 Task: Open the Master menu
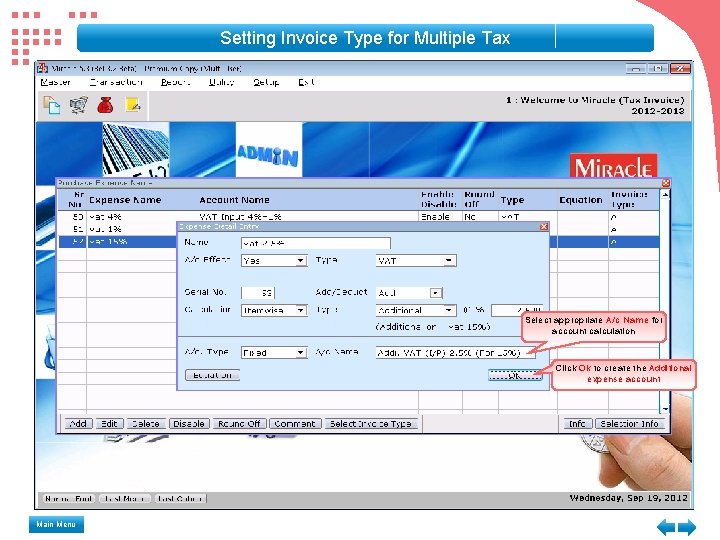point(55,82)
